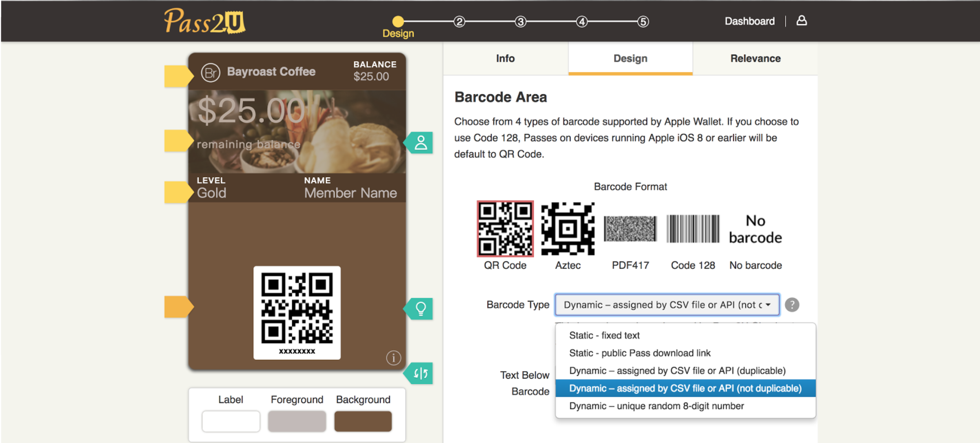The width and height of the screenshot is (980, 443).
Task: Select the Level field yellow arrow marker
Action: (179, 192)
